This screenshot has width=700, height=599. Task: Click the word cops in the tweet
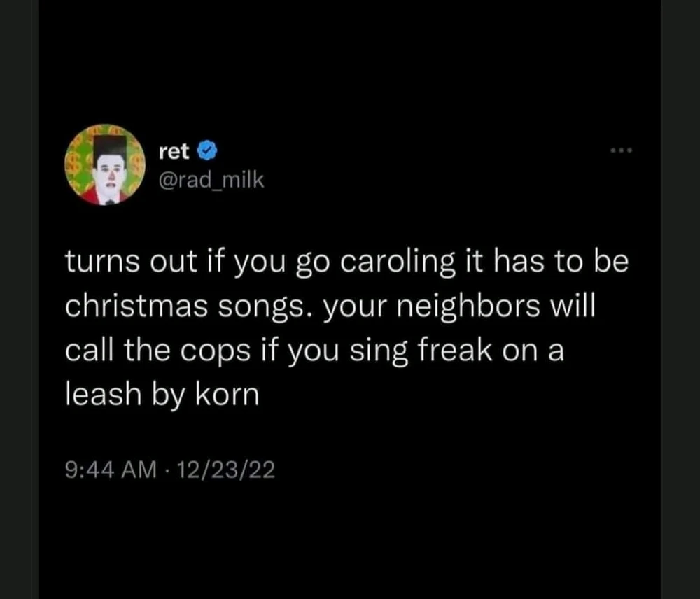click(x=215, y=353)
